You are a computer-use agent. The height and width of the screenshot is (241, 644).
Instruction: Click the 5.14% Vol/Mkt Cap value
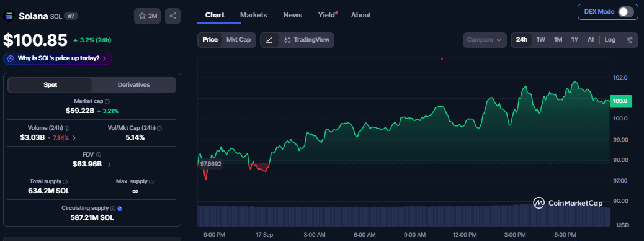coord(135,137)
